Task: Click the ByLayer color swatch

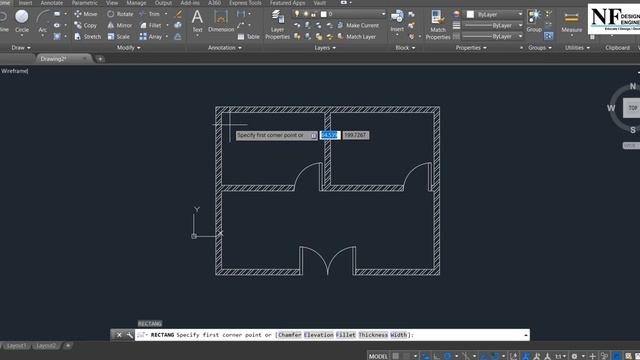Action: click(471, 14)
